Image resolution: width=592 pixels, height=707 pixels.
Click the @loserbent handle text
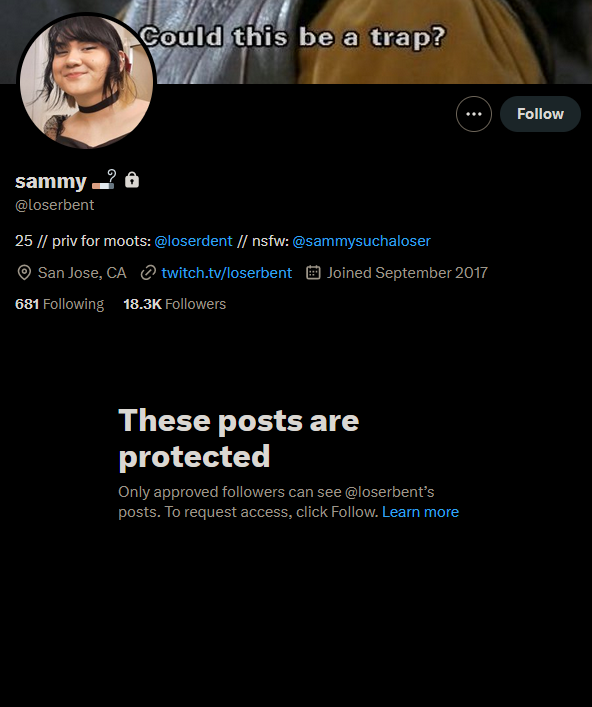coord(55,205)
